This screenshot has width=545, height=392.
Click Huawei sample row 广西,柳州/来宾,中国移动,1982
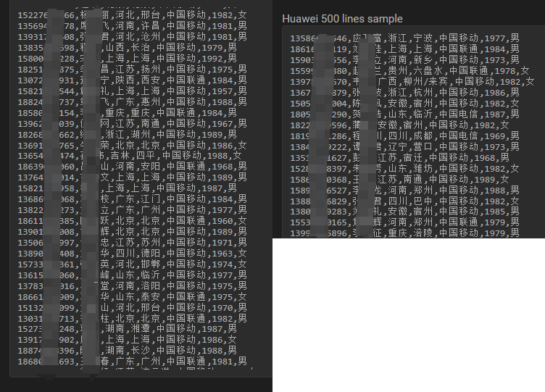click(x=412, y=82)
